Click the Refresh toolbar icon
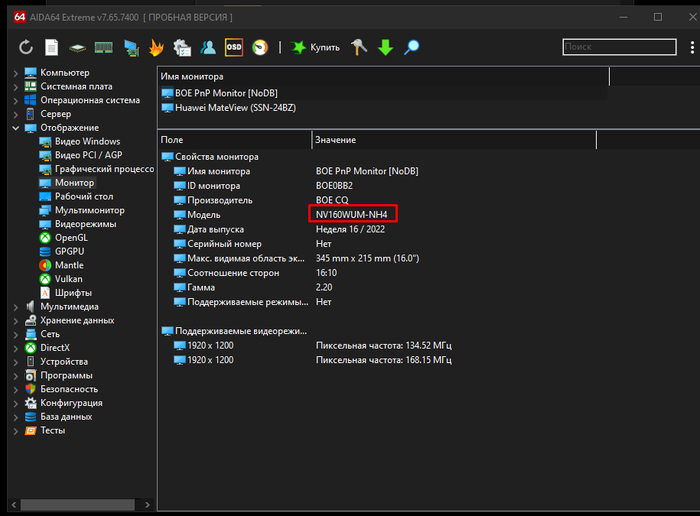 26,47
